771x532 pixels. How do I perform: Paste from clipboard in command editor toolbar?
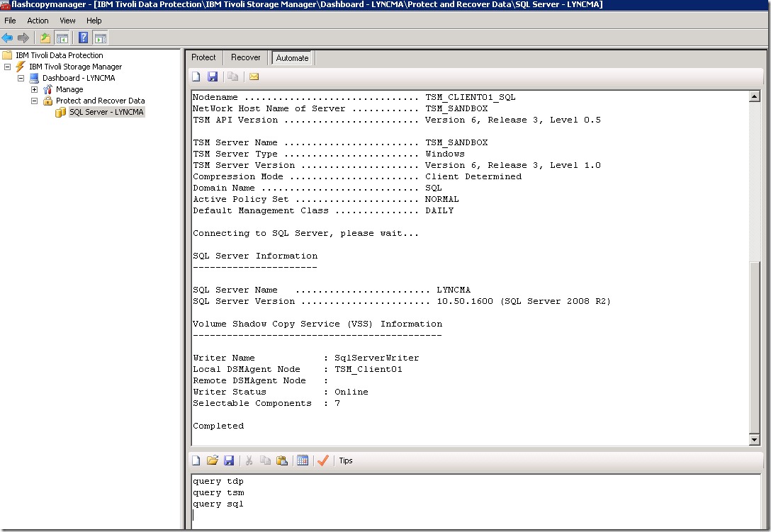282,460
